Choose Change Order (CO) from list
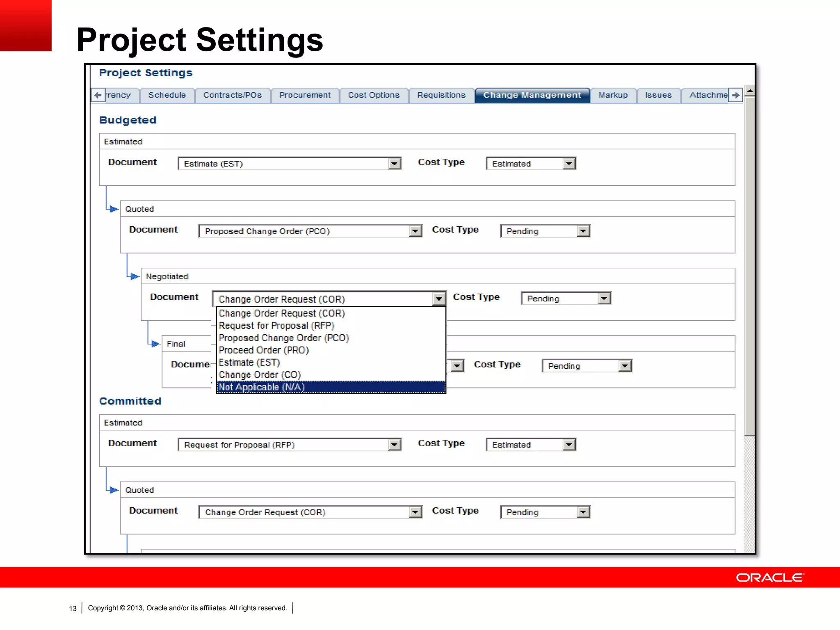The image size is (840, 630). pos(331,375)
